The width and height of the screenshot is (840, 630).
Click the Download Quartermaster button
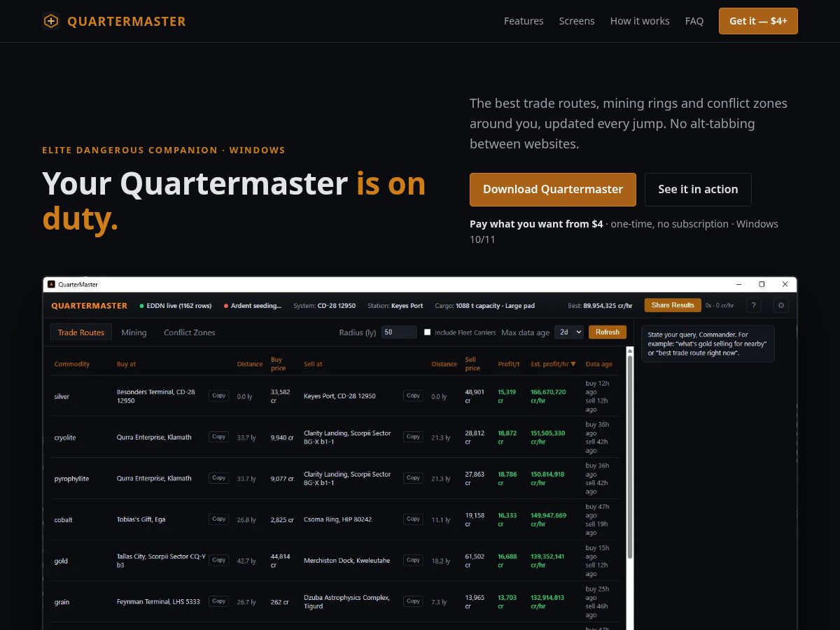[x=553, y=190]
